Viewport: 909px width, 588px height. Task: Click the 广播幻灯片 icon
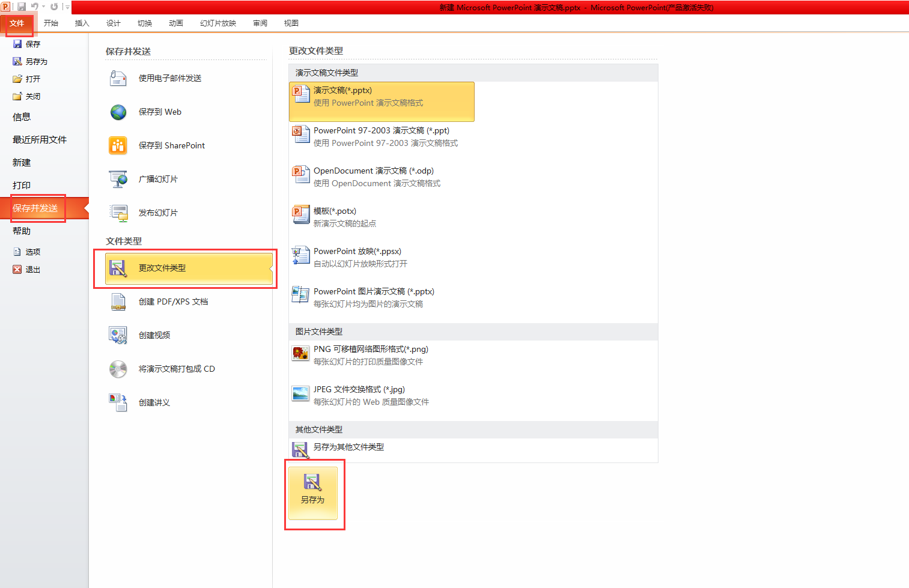point(118,179)
